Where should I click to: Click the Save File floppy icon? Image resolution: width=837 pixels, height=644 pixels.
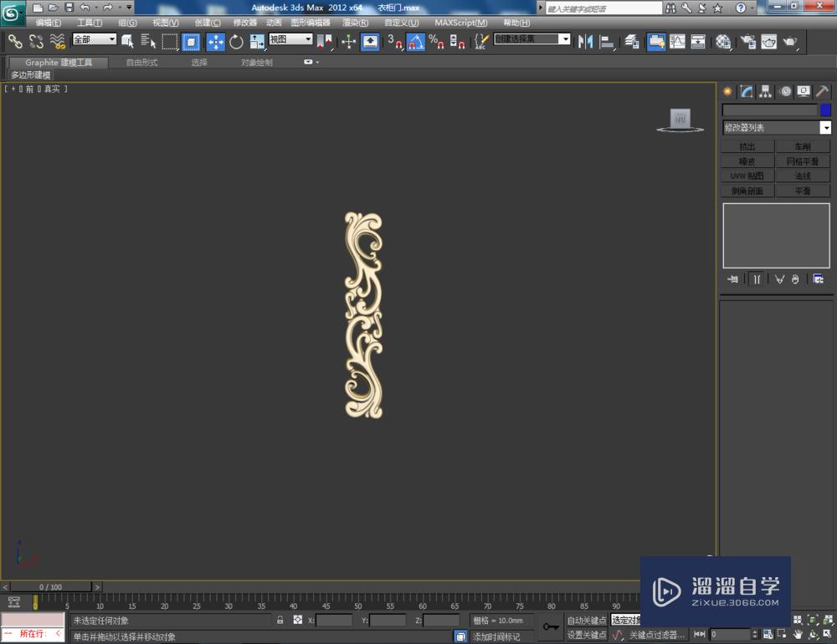(69, 8)
